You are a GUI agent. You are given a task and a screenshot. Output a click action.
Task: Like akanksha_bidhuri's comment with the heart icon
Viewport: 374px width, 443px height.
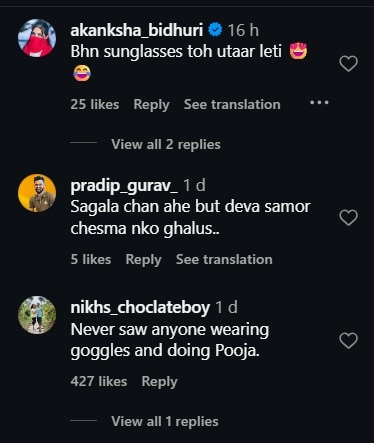[x=348, y=64]
